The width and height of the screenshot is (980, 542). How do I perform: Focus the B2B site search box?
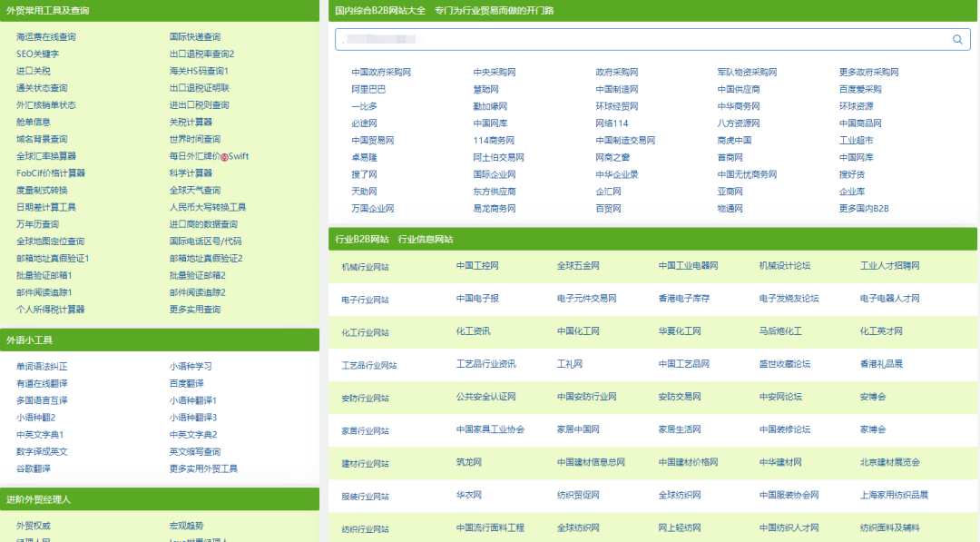pos(652,39)
